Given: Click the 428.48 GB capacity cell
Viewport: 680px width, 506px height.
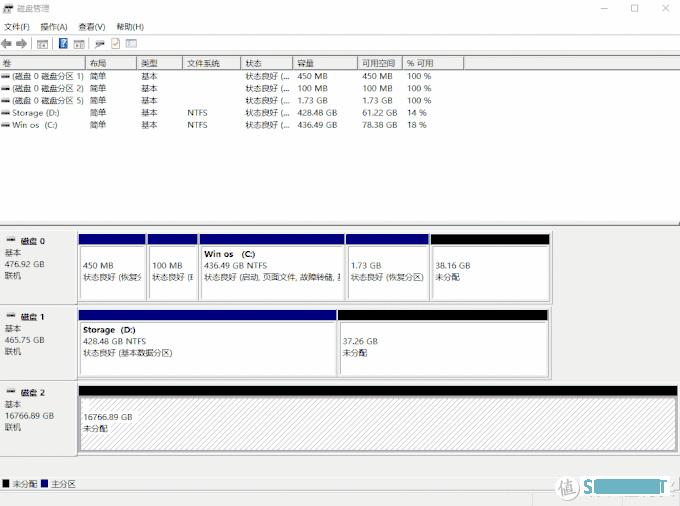Looking at the screenshot, I should click(x=317, y=113).
